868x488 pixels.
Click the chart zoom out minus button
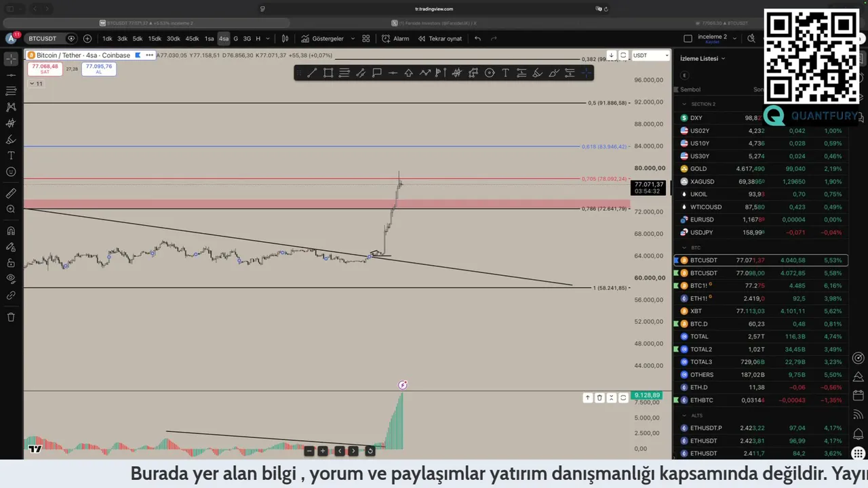point(309,451)
